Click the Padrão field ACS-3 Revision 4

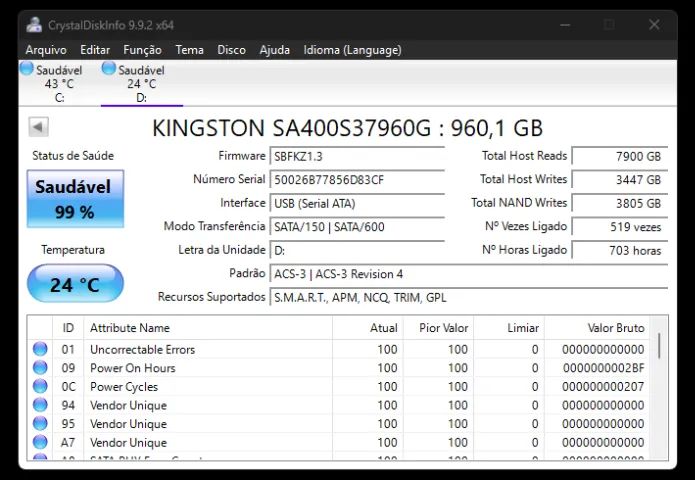tap(469, 274)
